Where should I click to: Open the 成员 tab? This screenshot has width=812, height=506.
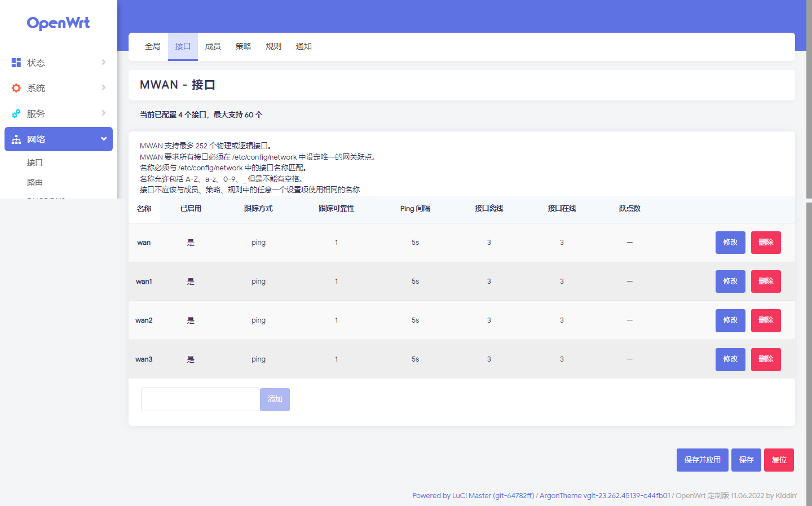click(x=213, y=46)
